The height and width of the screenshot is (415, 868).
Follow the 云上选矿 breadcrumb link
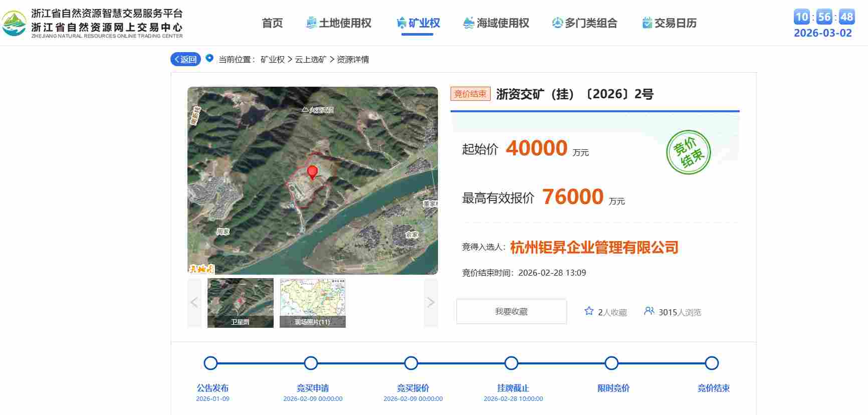(x=311, y=60)
